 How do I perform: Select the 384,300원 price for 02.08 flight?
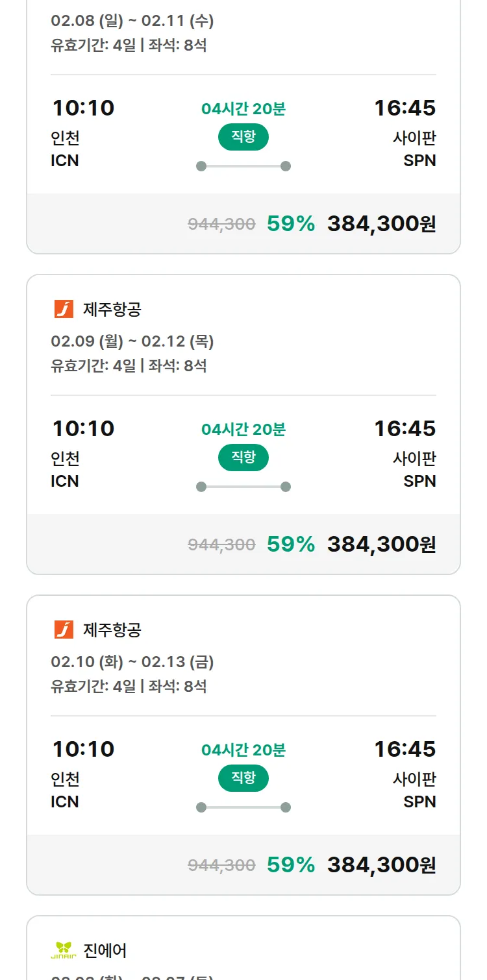[381, 224]
